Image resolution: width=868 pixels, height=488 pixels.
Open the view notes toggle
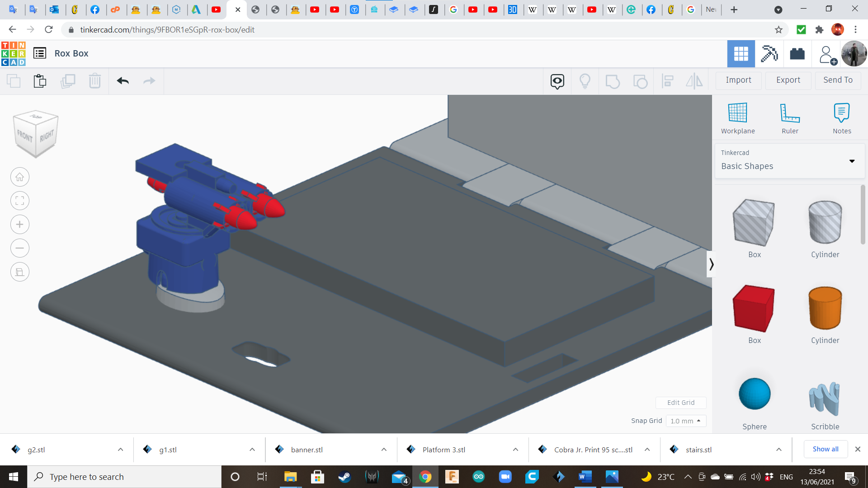(x=557, y=81)
